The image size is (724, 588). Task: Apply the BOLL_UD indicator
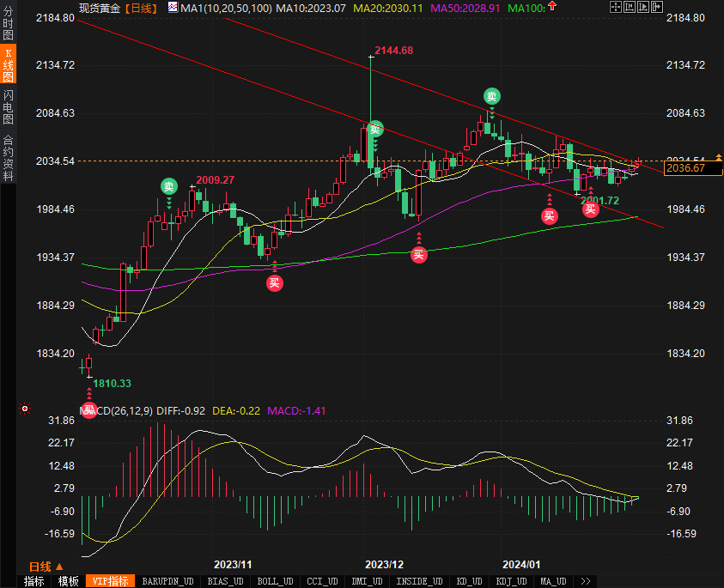click(275, 581)
